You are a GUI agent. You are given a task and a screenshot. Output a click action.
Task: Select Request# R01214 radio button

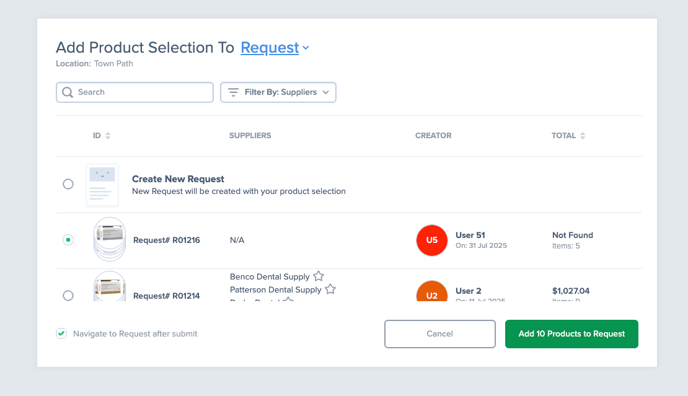(x=68, y=296)
